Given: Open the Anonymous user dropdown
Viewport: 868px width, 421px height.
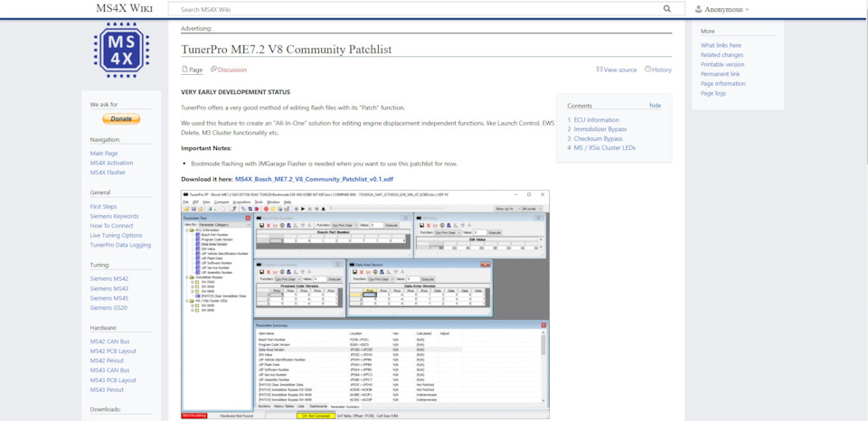Looking at the screenshot, I should [x=722, y=9].
